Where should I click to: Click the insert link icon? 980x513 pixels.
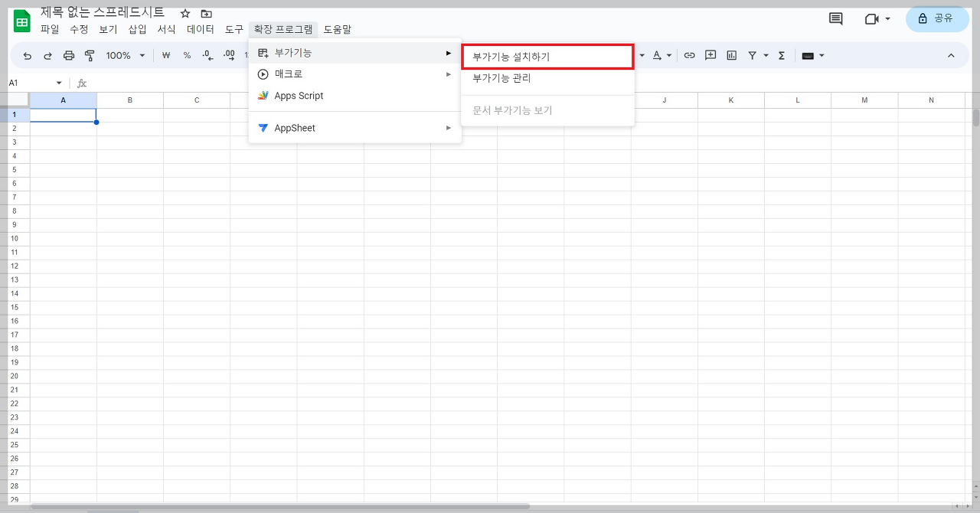(689, 55)
